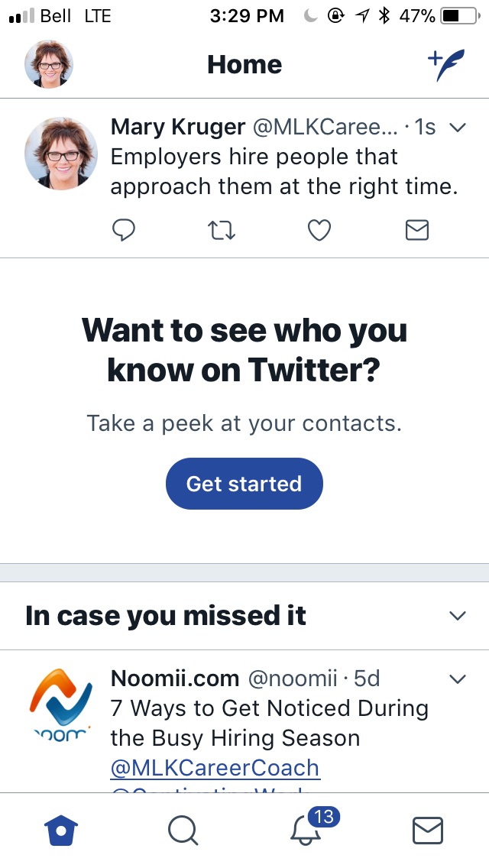The height and width of the screenshot is (868, 489).
Task: Expand options chevron on Mary Kruger's tweet
Action: click(458, 128)
